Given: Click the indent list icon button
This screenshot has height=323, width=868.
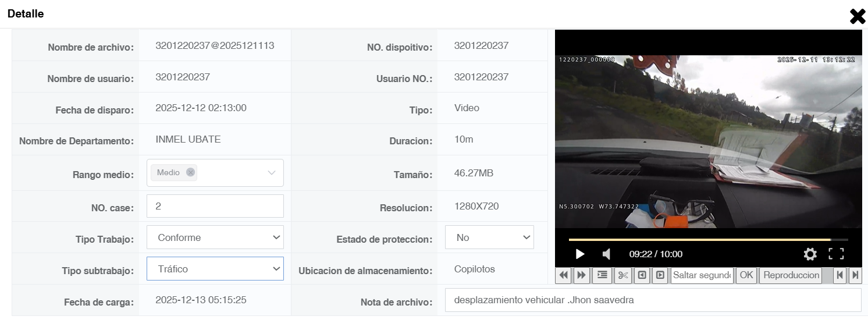Looking at the screenshot, I should click(602, 275).
